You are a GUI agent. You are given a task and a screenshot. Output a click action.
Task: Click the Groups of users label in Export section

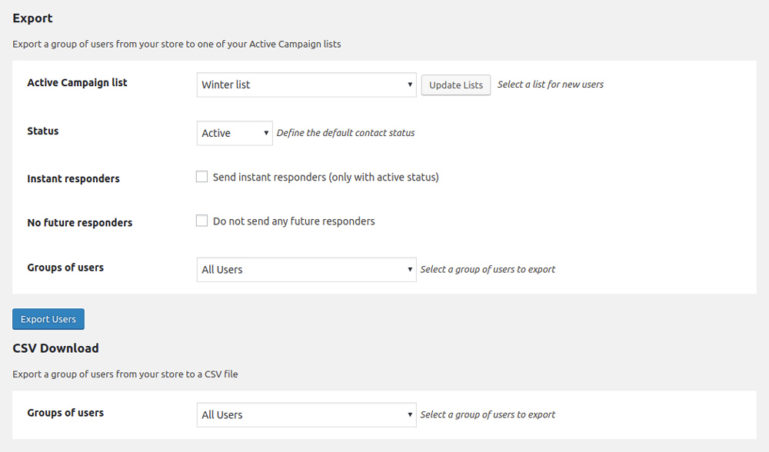[65, 267]
